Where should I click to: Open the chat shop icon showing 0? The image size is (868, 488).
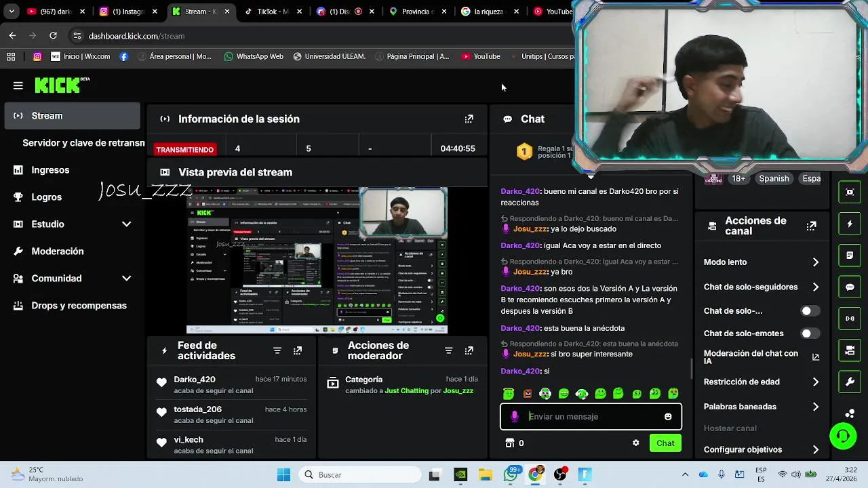pos(515,443)
